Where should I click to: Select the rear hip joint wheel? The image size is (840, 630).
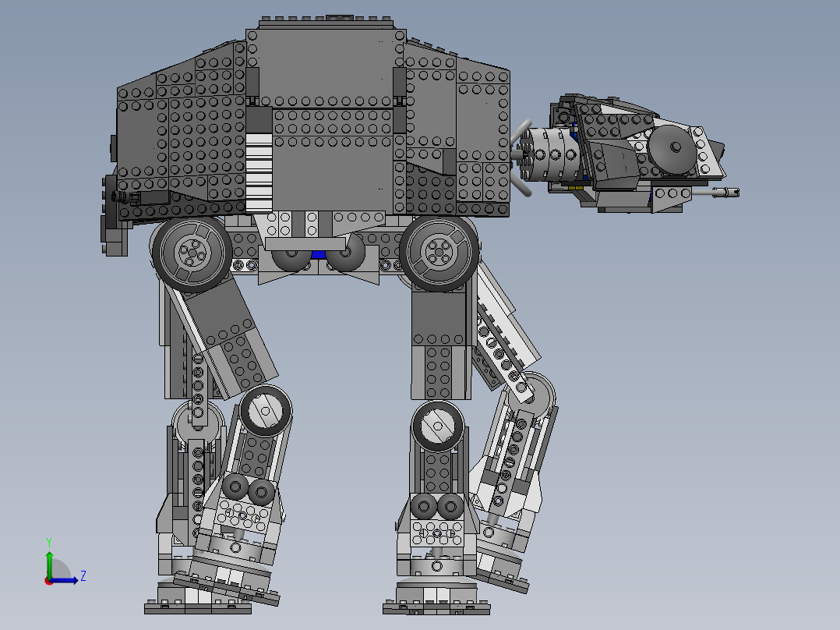point(192,252)
